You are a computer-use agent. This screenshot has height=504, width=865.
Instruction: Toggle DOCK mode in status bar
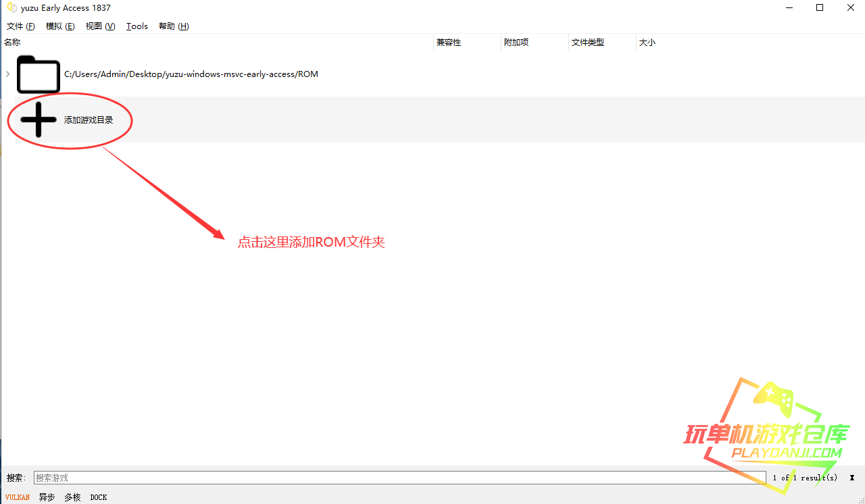point(99,497)
